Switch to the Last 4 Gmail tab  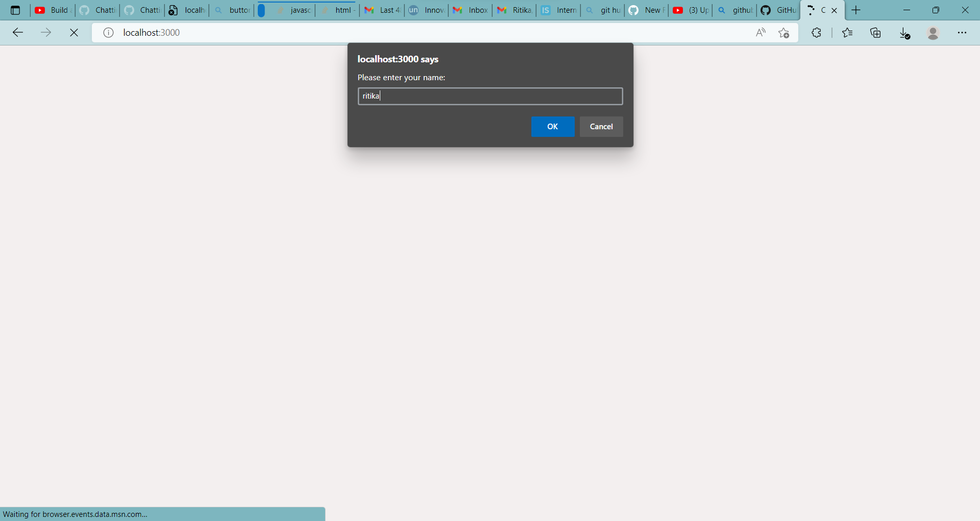click(382, 10)
